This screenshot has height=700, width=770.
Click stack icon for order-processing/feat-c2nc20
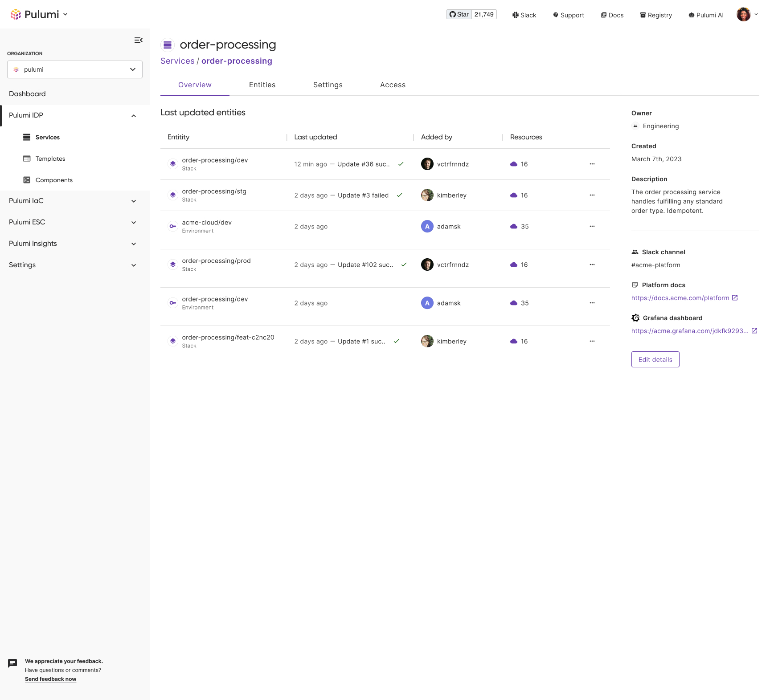173,341
